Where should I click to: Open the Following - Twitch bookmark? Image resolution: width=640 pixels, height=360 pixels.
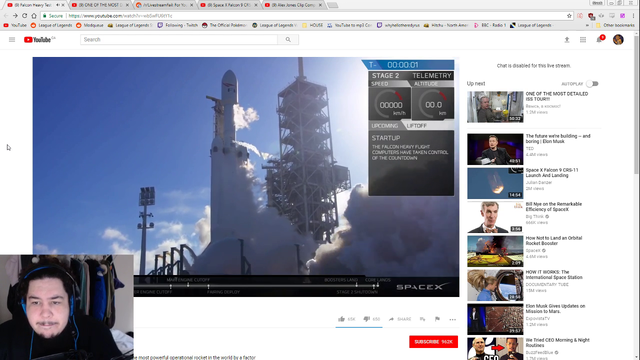click(x=177, y=25)
